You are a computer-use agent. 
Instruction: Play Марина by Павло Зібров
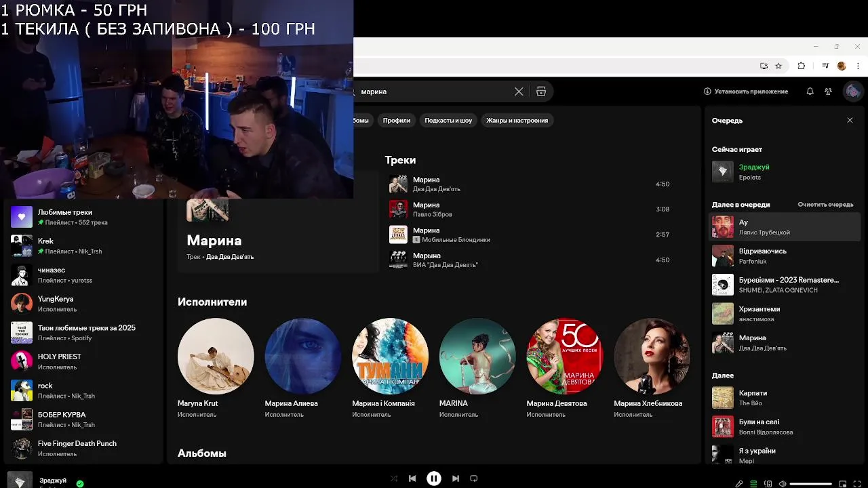[x=530, y=209]
